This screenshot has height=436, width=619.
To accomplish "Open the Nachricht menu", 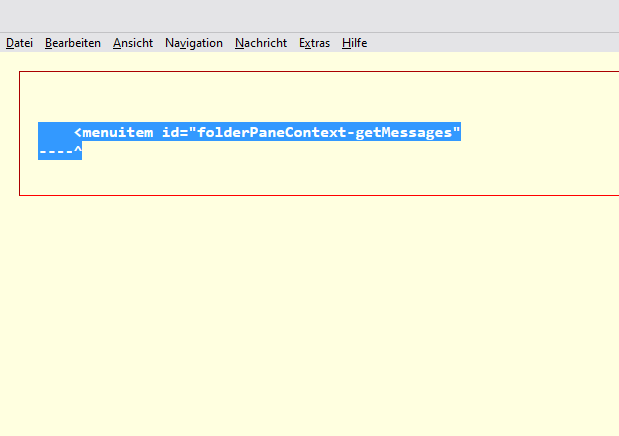I will [x=261, y=43].
